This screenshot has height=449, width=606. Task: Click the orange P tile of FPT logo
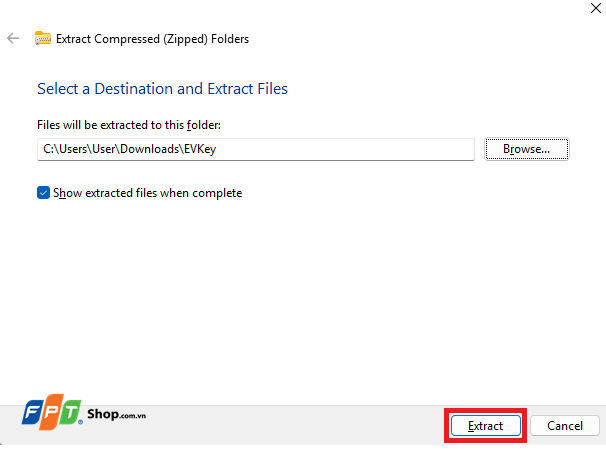click(x=52, y=412)
